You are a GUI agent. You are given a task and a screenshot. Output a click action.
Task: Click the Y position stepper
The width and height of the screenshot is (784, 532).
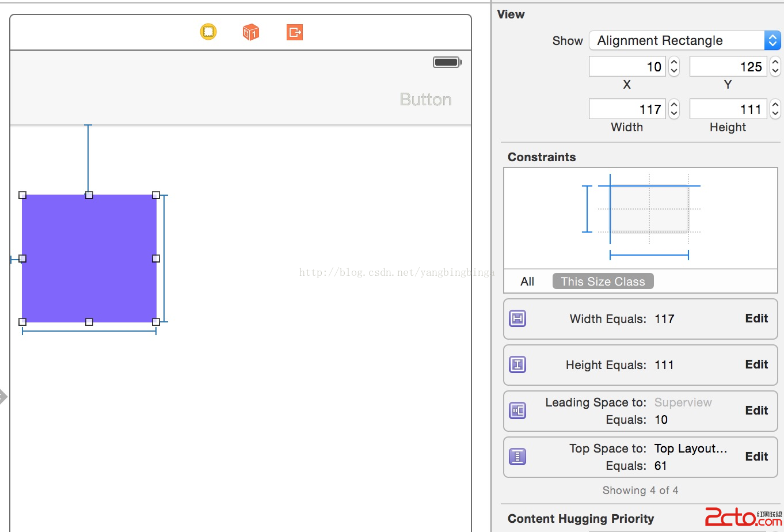tap(775, 67)
